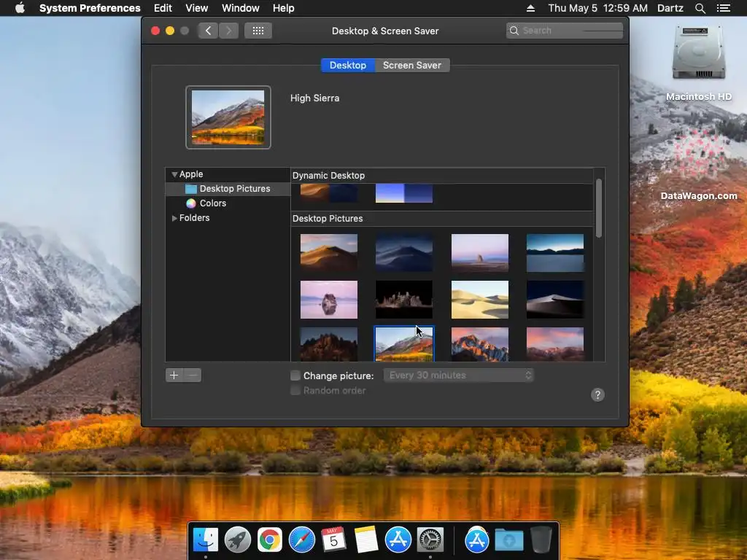Open the Edit menu

pos(163,8)
